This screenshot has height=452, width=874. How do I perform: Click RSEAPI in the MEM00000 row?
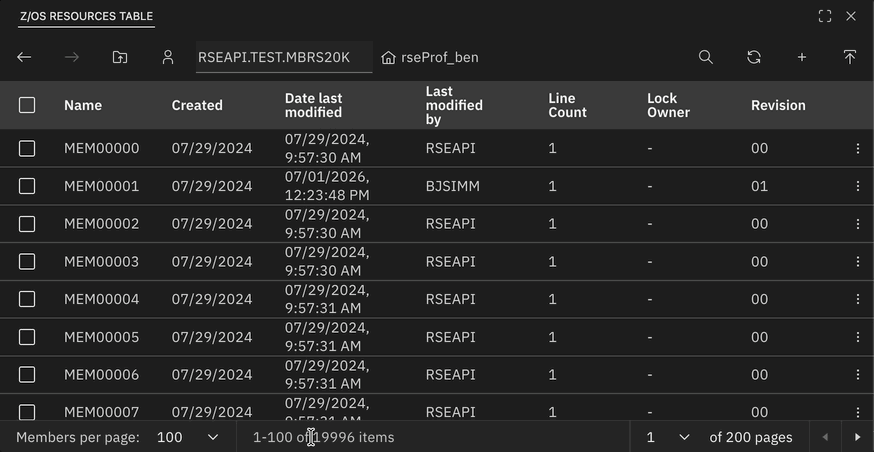(450, 148)
